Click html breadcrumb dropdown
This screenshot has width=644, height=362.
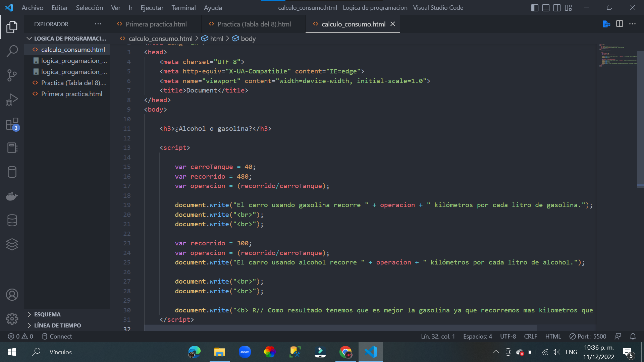click(212, 39)
